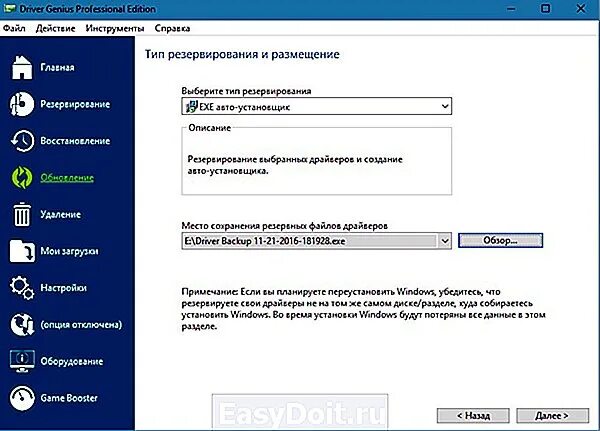
Task: Click the Driver Backup file path field
Action: tap(310, 241)
